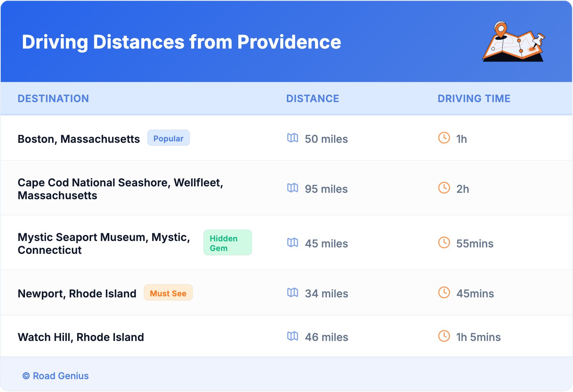Click the clock icon beside 1h 5mins

444,336
